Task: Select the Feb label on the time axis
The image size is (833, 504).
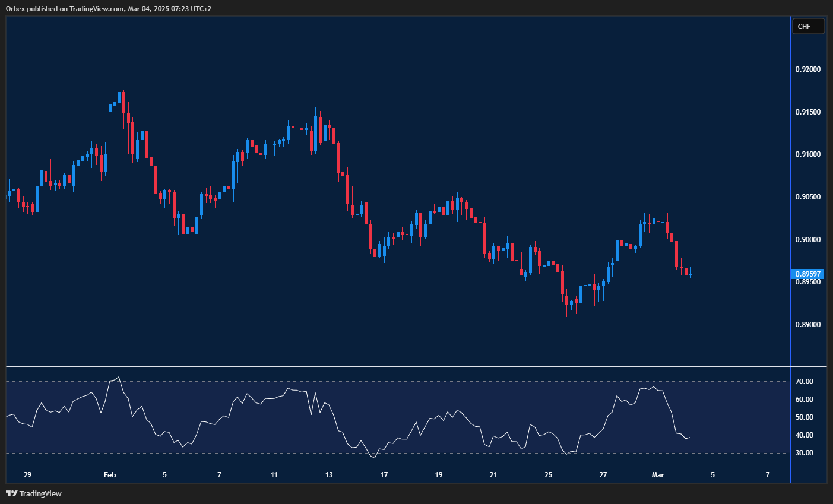Action: [x=109, y=475]
